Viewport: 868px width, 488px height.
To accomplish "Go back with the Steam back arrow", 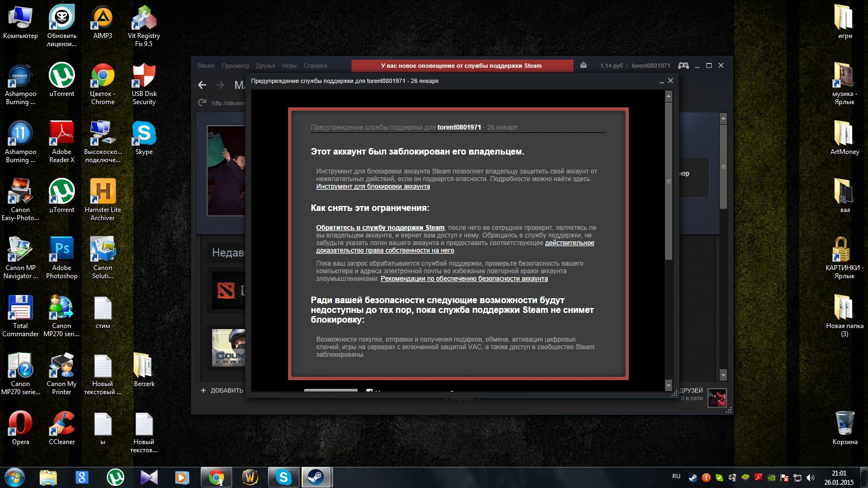I will point(202,85).
